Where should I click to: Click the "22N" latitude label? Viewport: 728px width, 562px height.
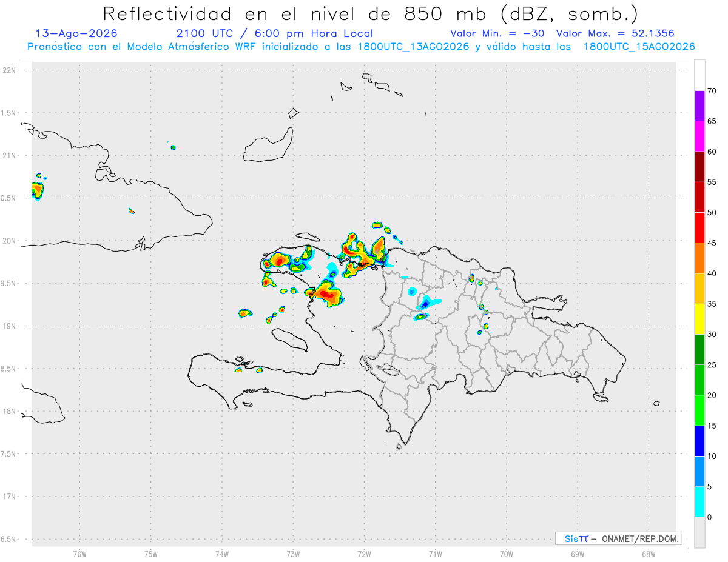point(10,70)
